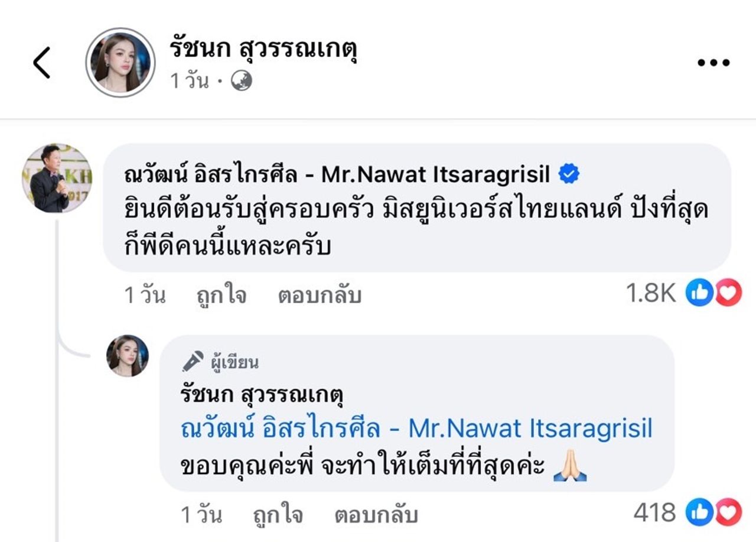Click the blue verified badge next to Nawat
This screenshot has width=756, height=542.
tap(569, 174)
